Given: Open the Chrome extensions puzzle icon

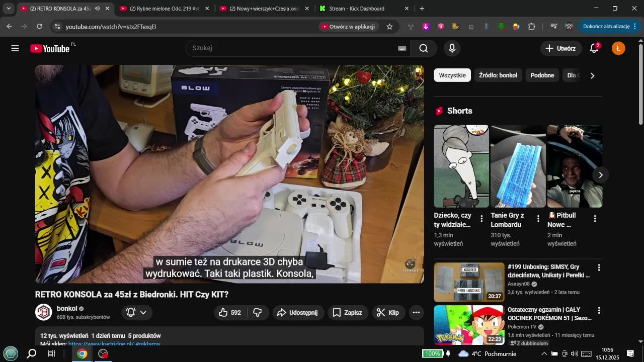Looking at the screenshot, I should pos(532,27).
